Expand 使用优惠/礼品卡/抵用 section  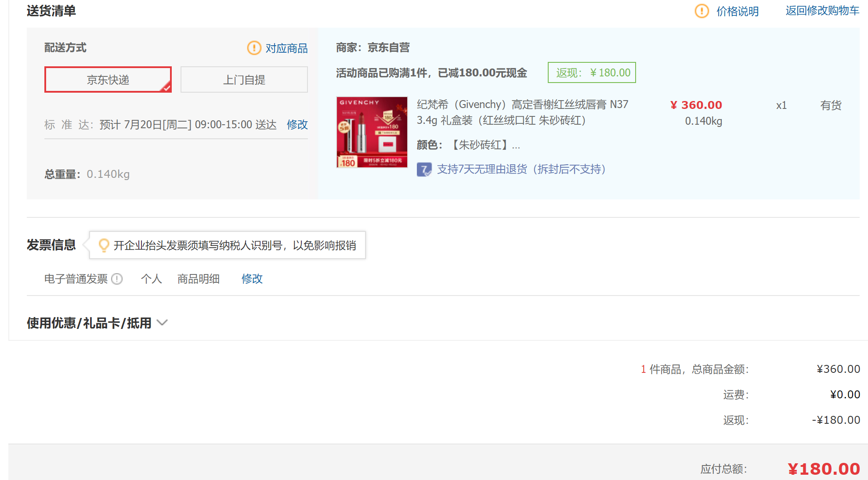point(89,323)
